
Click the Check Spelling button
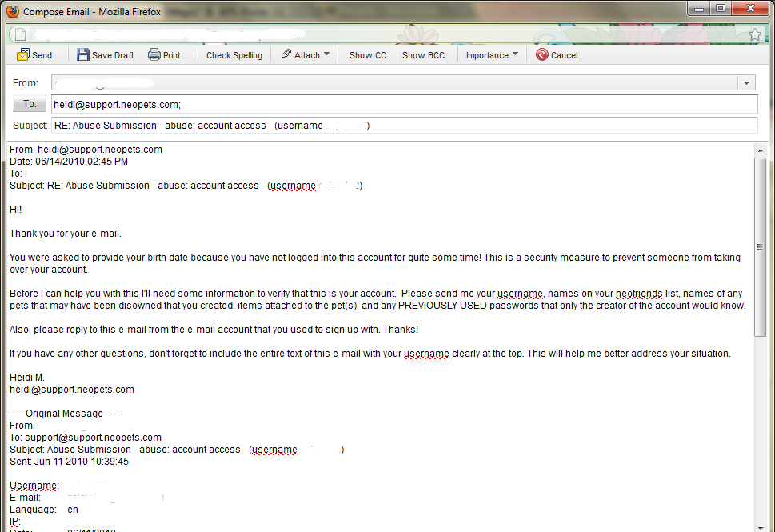click(234, 55)
